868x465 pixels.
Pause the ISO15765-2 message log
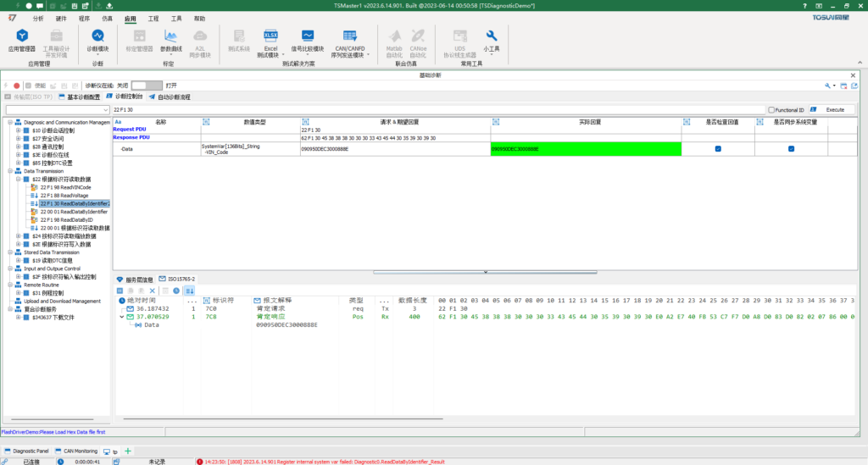pyautogui.click(x=120, y=291)
